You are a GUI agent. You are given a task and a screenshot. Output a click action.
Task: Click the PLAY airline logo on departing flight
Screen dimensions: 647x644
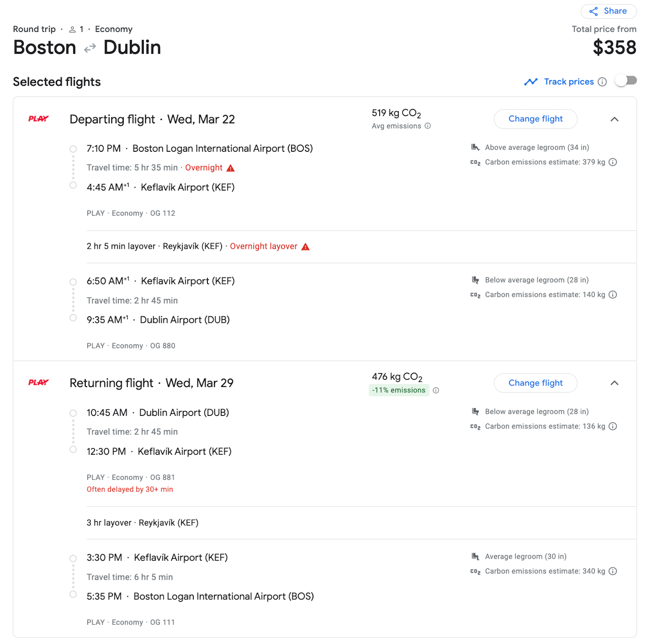39,119
